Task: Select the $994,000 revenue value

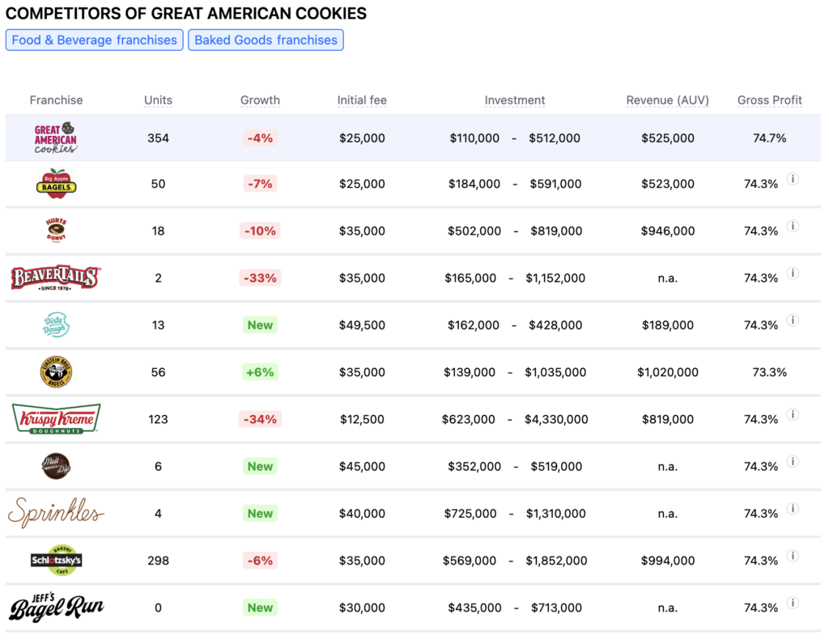Action: tap(668, 560)
